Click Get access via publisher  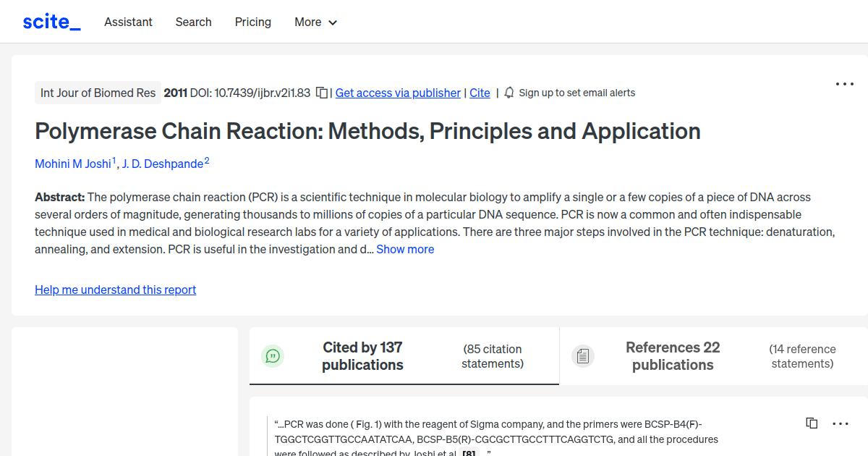coord(398,93)
